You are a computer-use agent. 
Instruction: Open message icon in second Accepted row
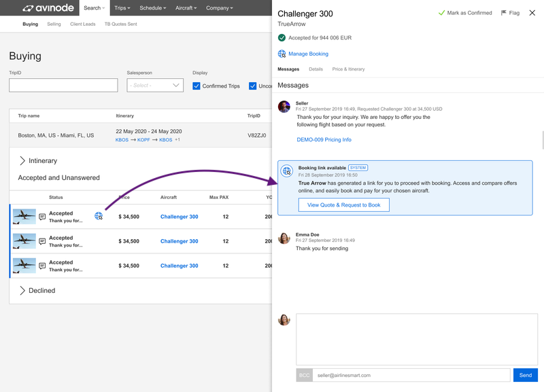click(x=42, y=241)
